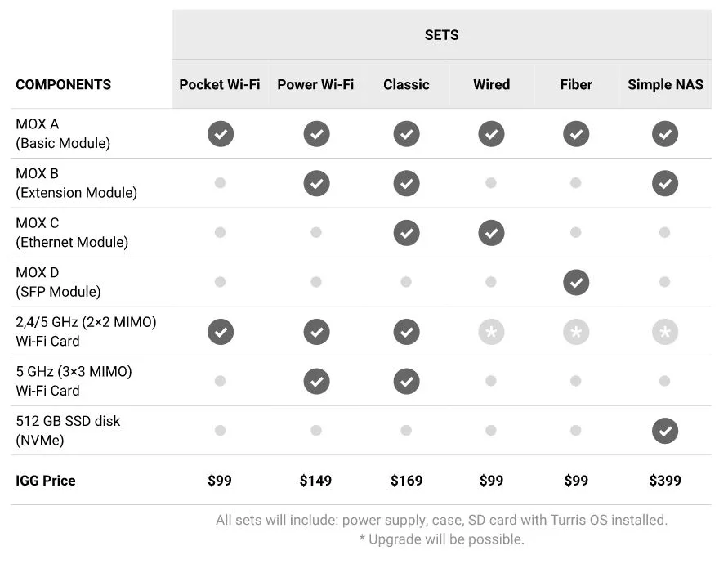Click the MOX B checkmark under Simple NAS
Screen dimensions: 728x564
pyautogui.click(x=665, y=184)
